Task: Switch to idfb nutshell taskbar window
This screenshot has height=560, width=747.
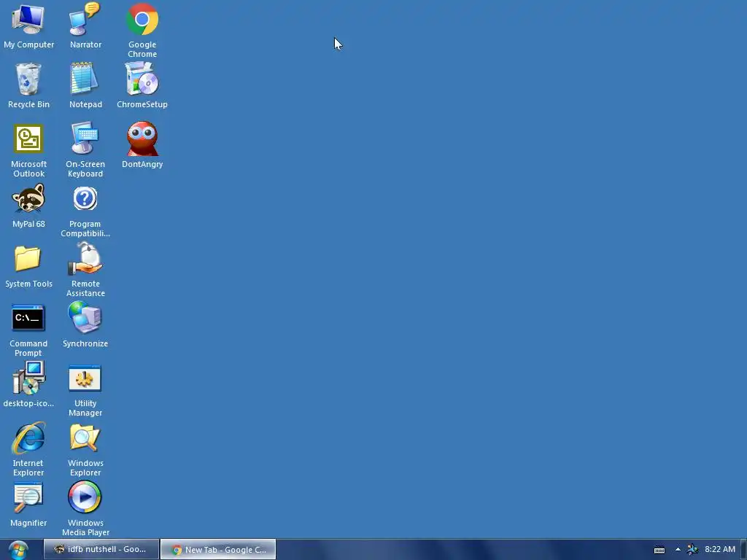Action: coord(101,549)
